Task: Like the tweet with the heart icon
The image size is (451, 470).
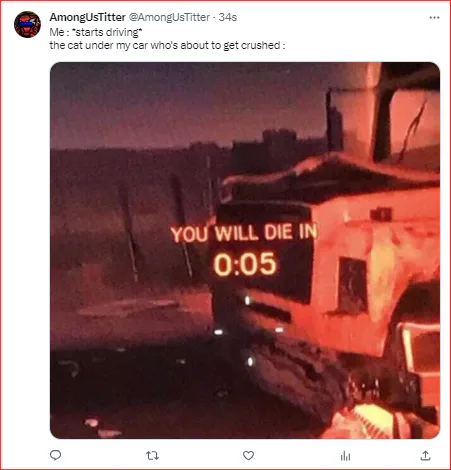Action: 248,455
